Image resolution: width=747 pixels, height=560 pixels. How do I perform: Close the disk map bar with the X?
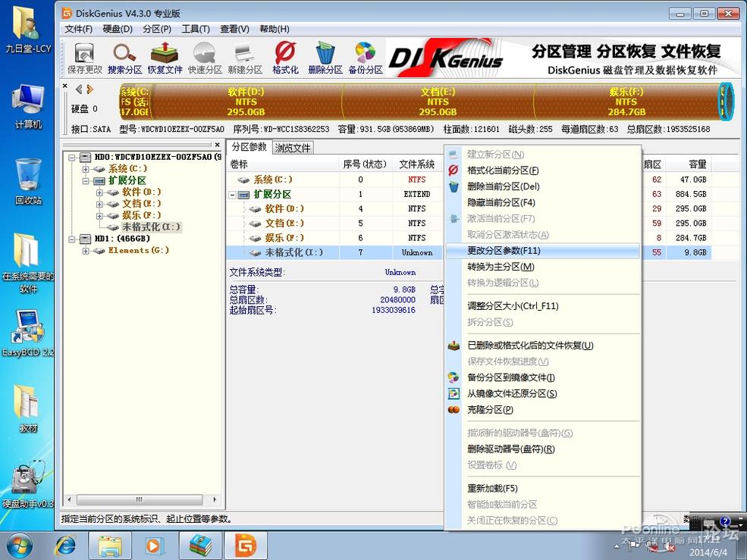pos(65,86)
